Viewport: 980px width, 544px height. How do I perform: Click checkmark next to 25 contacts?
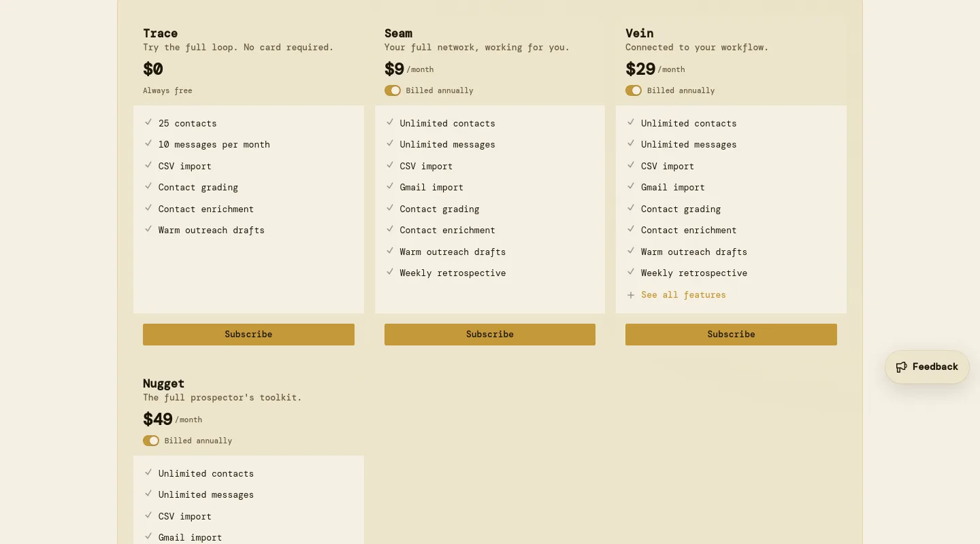point(148,122)
